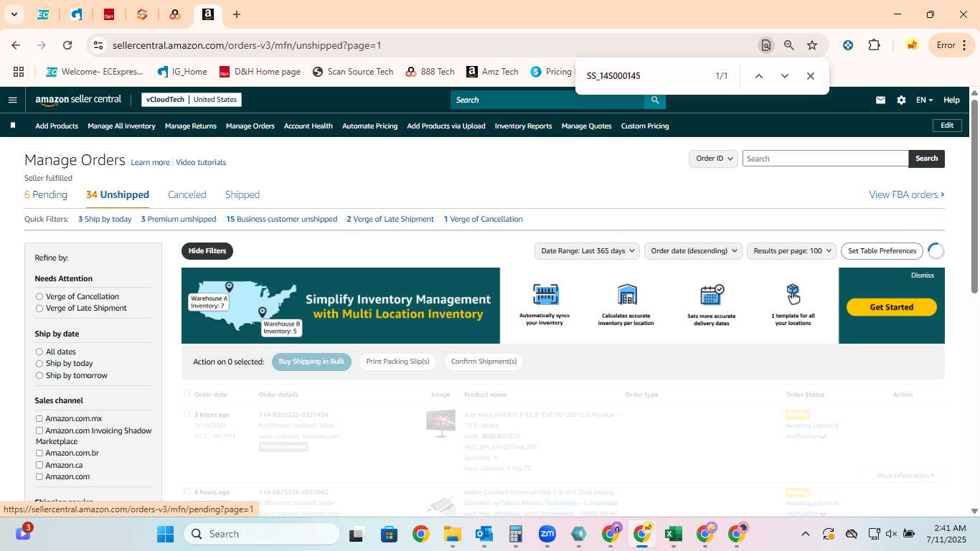The image size is (980, 551).
Task: Bookmark this page with the star icon
Action: tap(812, 45)
